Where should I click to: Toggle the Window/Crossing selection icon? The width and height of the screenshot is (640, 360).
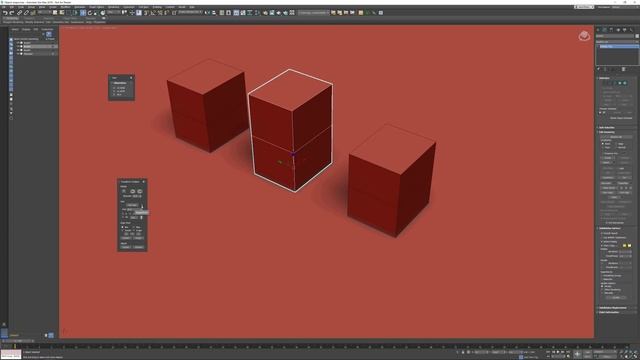tap(76, 13)
